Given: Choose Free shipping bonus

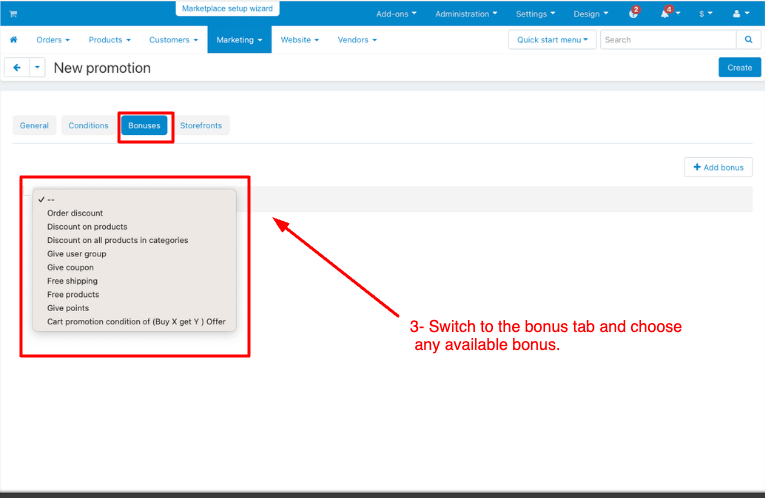Looking at the screenshot, I should (x=134, y=281).
